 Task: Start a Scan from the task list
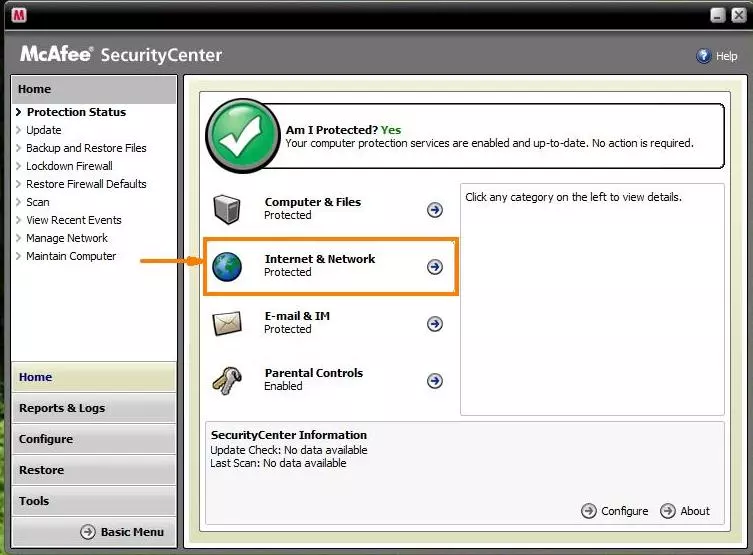[x=38, y=202]
